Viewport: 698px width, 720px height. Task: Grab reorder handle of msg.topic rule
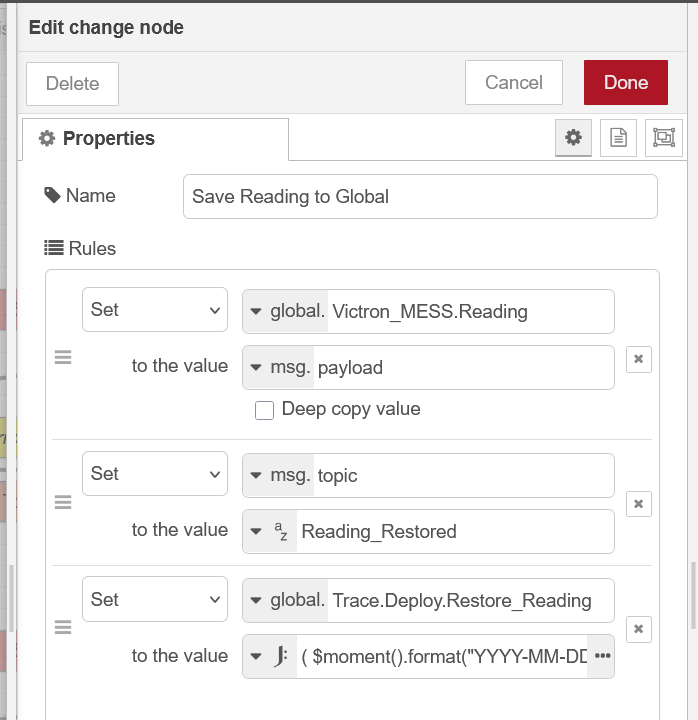tap(63, 502)
